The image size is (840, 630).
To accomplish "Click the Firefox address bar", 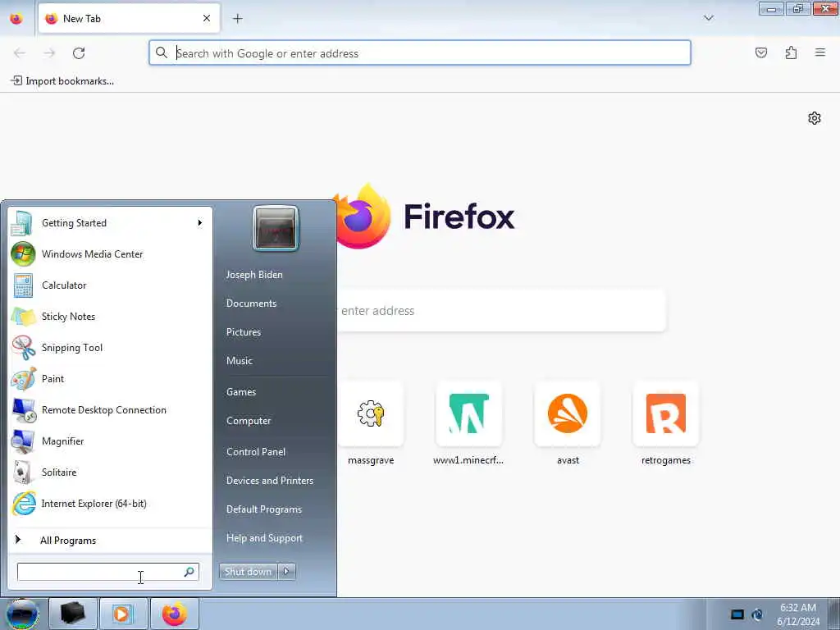I will tap(420, 53).
